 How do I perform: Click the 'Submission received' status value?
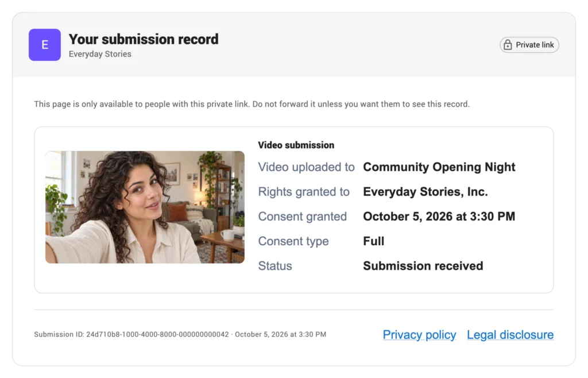pyautogui.click(x=423, y=266)
